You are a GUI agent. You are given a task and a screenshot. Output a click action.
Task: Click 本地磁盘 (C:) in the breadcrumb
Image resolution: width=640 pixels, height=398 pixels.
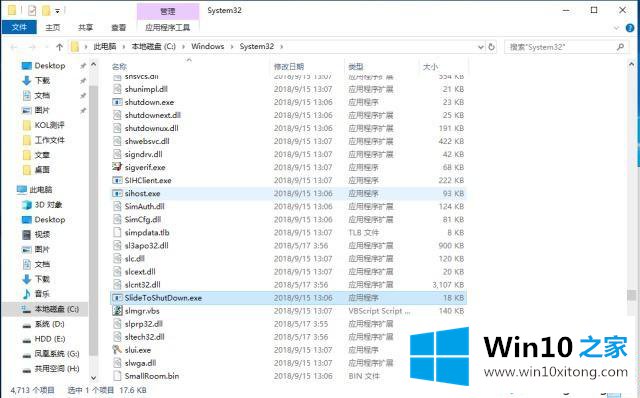[x=153, y=47]
